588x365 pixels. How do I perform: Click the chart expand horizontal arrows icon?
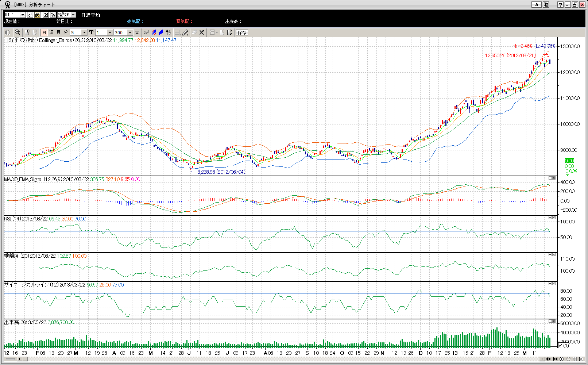pos(548,359)
